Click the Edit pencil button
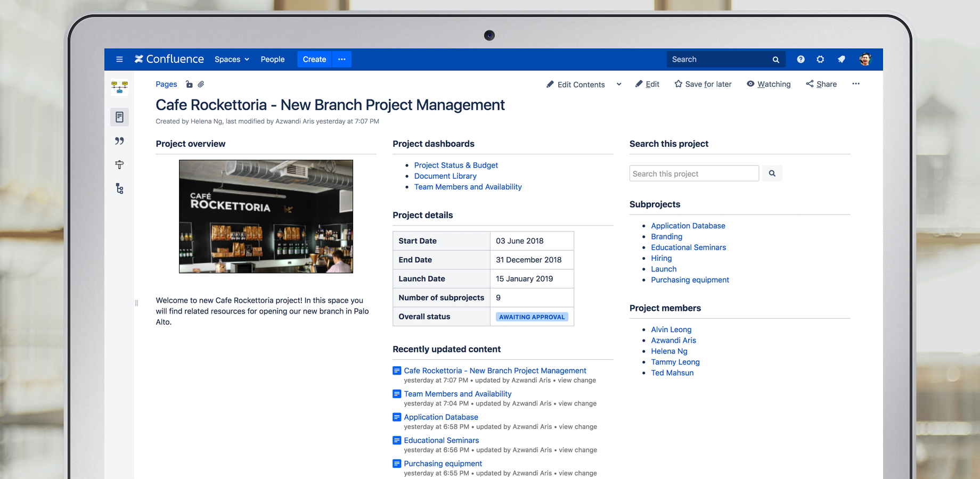Image resolution: width=980 pixels, height=479 pixels. pos(647,84)
